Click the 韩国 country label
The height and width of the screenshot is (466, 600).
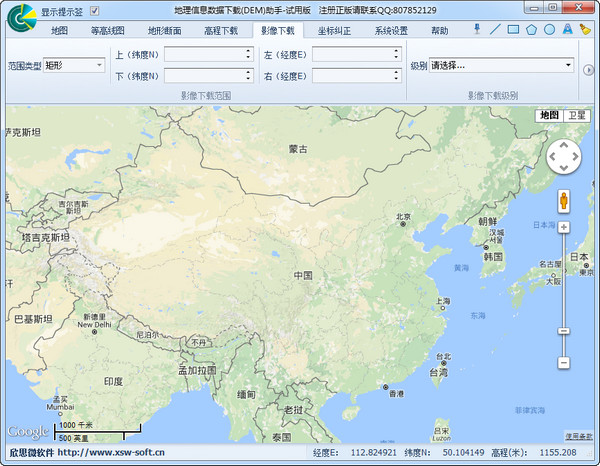click(493, 256)
